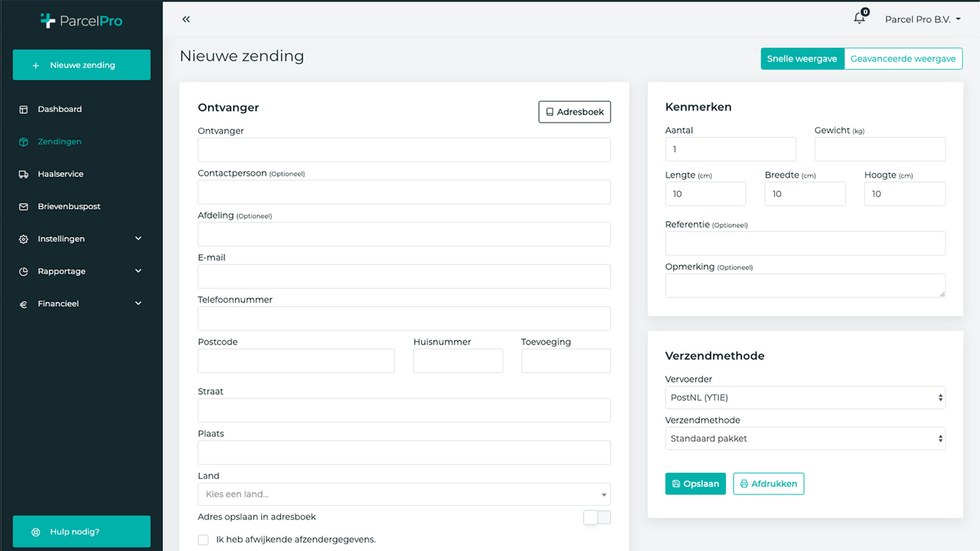The height and width of the screenshot is (551, 980).
Task: Click the plus icon in Nieuwe zending
Action: click(x=36, y=66)
